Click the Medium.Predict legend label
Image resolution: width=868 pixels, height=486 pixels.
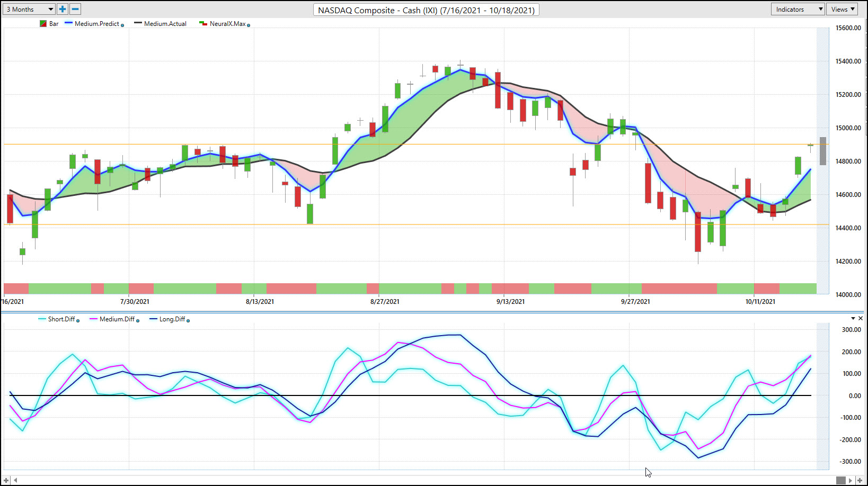point(97,24)
